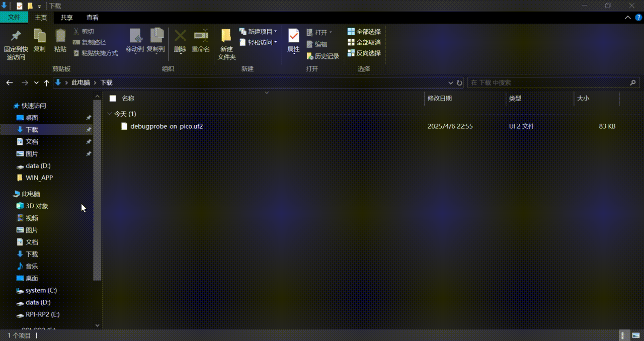Screen dimensions: 644x341
Task: Click Select all (全部选择)
Action: point(364,32)
